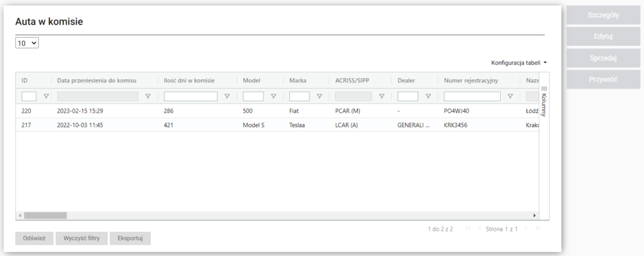Click the Eksportuj button
This screenshot has height=256, width=644.
click(x=130, y=238)
